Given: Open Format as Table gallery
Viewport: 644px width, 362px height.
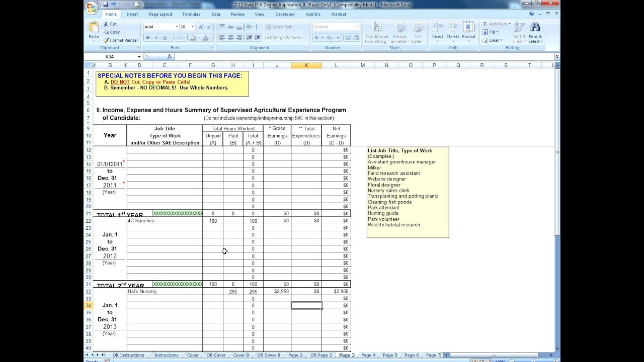Looking at the screenshot, I should [399, 32].
